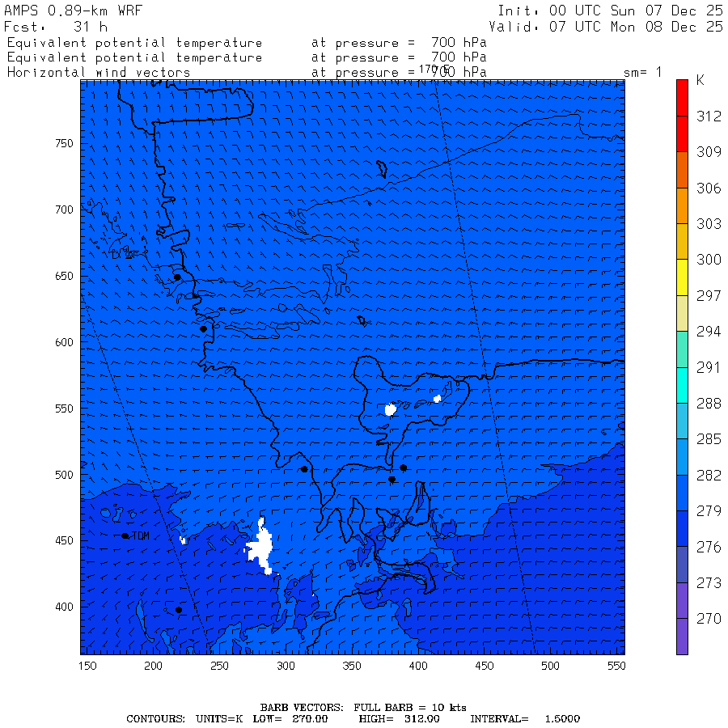Screen dimensions: 728x728
Task: Click the 'Horizontal wind vectors' header line
Action: [x=99, y=72]
